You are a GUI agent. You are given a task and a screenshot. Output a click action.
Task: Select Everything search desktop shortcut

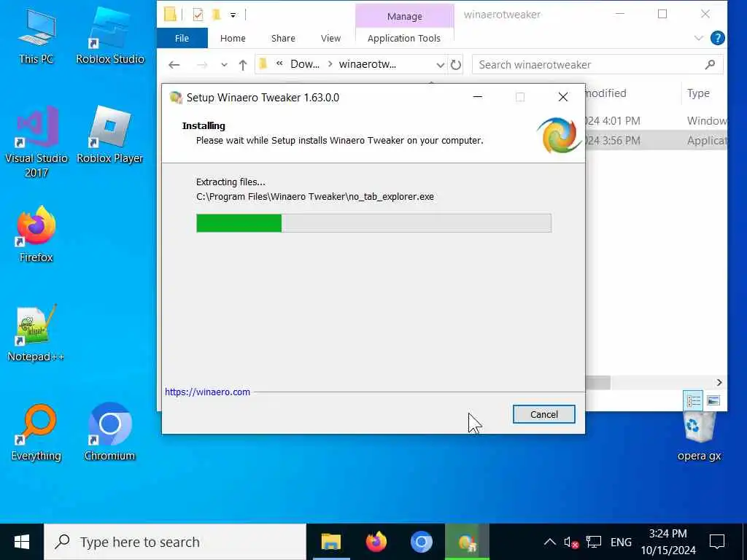point(36,432)
